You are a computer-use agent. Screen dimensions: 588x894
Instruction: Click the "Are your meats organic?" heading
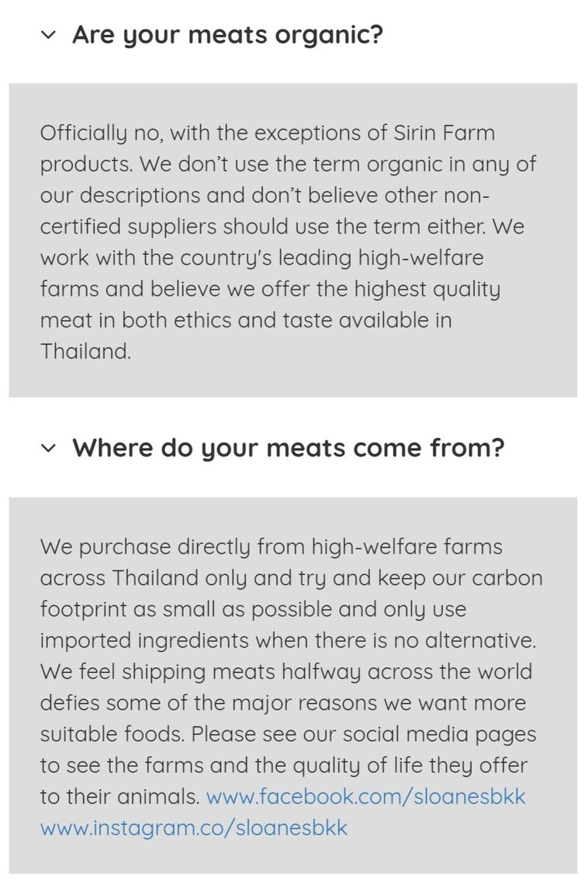[227, 36]
